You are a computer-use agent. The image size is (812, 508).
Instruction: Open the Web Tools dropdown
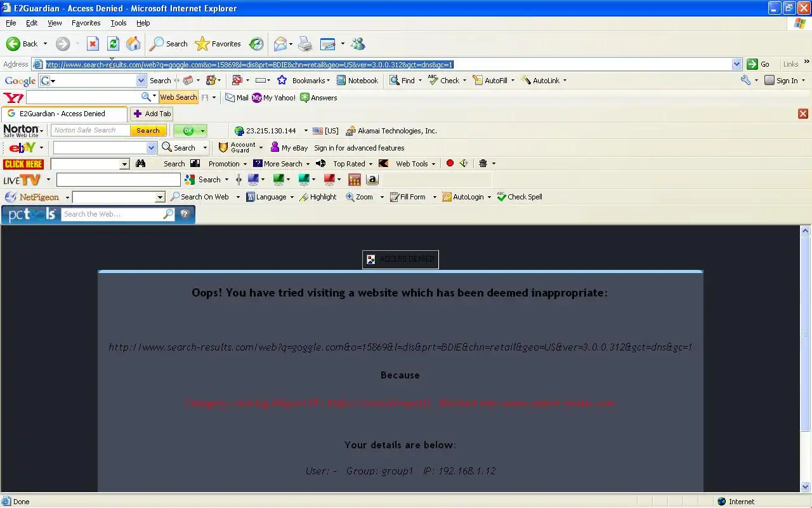click(433, 164)
